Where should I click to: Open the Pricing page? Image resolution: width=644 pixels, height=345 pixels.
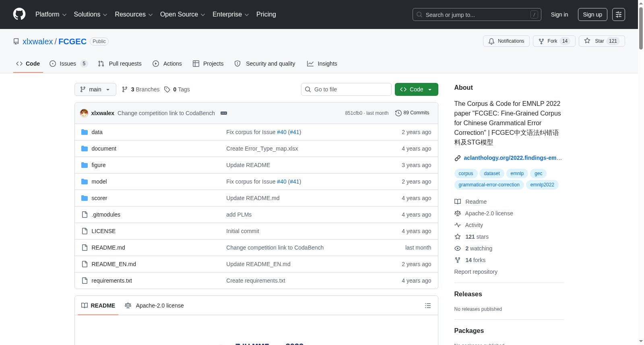266,14
